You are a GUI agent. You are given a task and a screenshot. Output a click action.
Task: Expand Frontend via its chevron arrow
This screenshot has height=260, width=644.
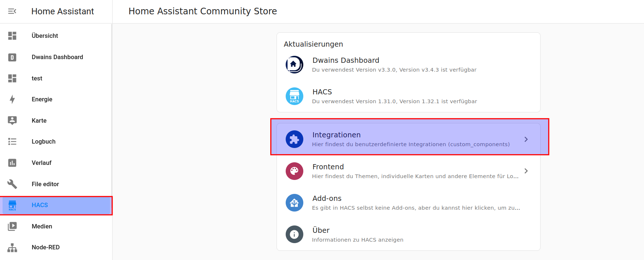(526, 171)
